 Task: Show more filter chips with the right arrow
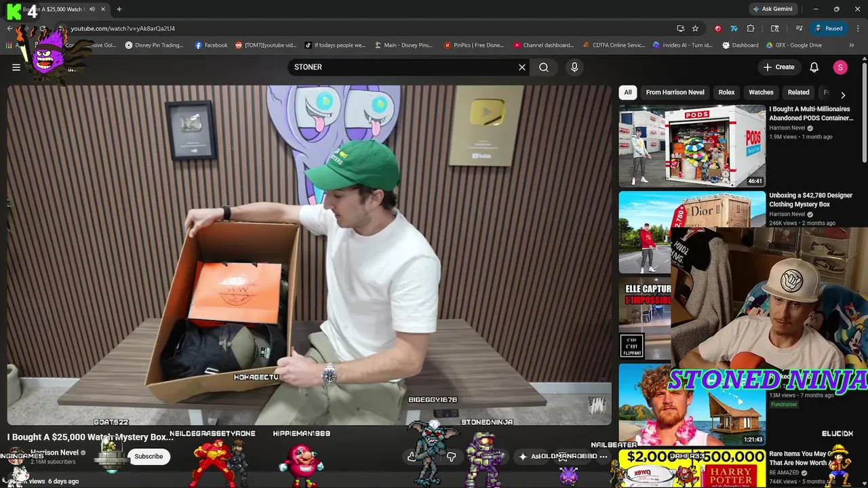click(843, 95)
